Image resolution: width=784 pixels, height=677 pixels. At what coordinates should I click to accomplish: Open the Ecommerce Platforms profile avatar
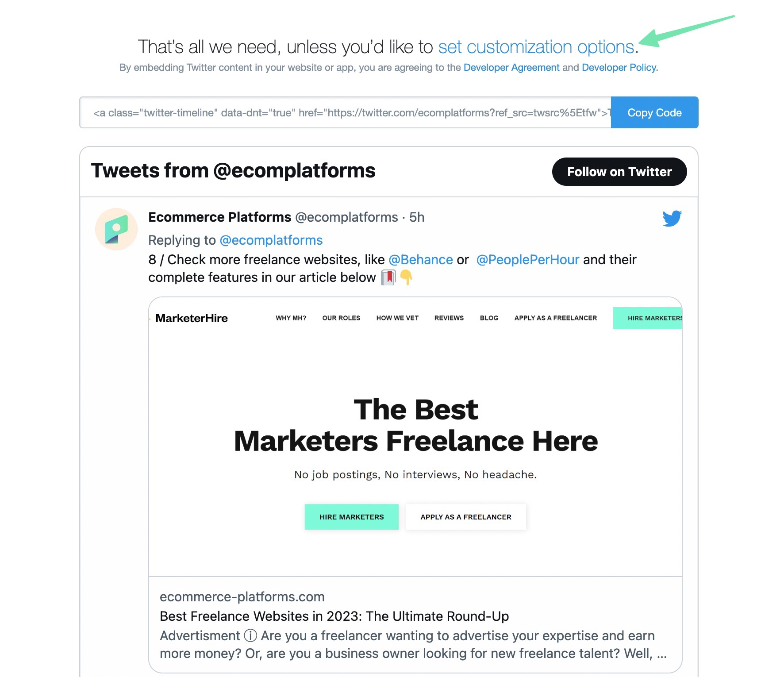click(116, 229)
